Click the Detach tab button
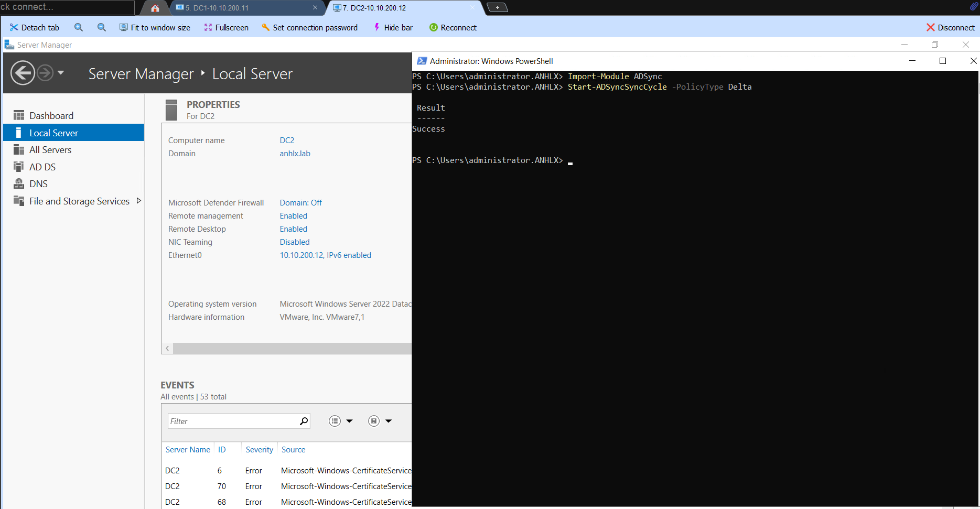This screenshot has height=509, width=980. coord(35,27)
